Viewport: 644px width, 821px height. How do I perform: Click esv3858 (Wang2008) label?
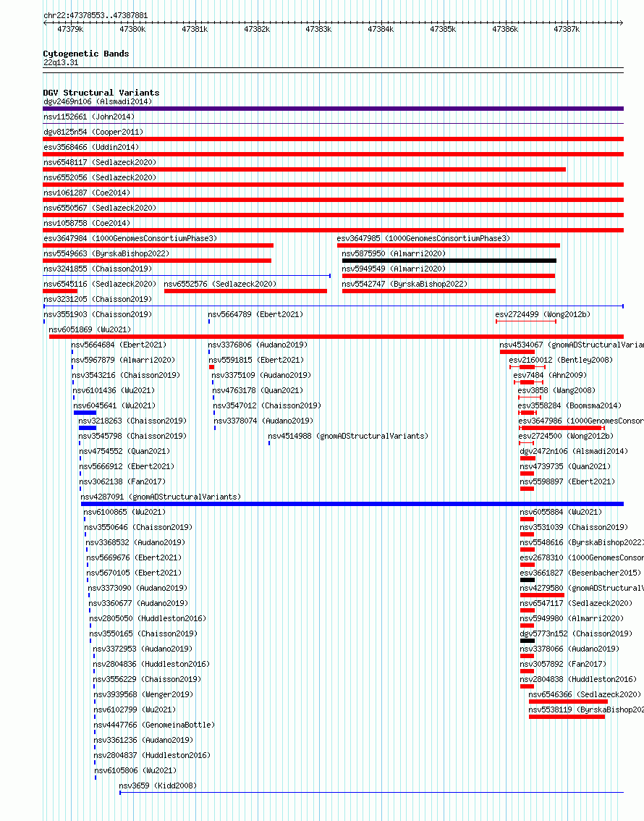point(556,390)
